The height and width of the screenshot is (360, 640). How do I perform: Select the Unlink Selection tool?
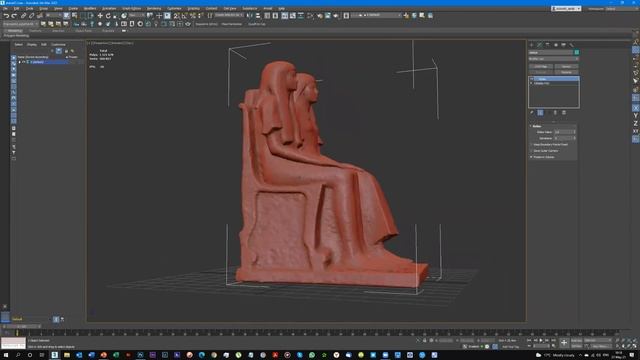pyautogui.click(x=31, y=16)
